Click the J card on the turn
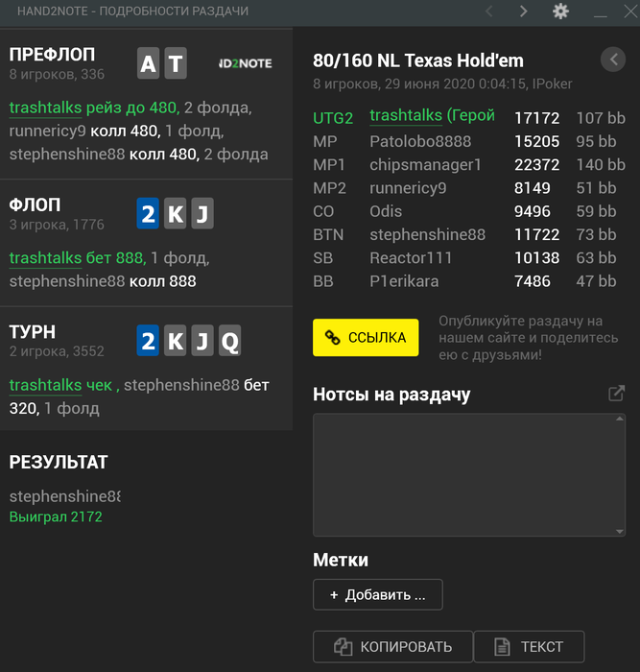640x672 pixels. point(202,340)
